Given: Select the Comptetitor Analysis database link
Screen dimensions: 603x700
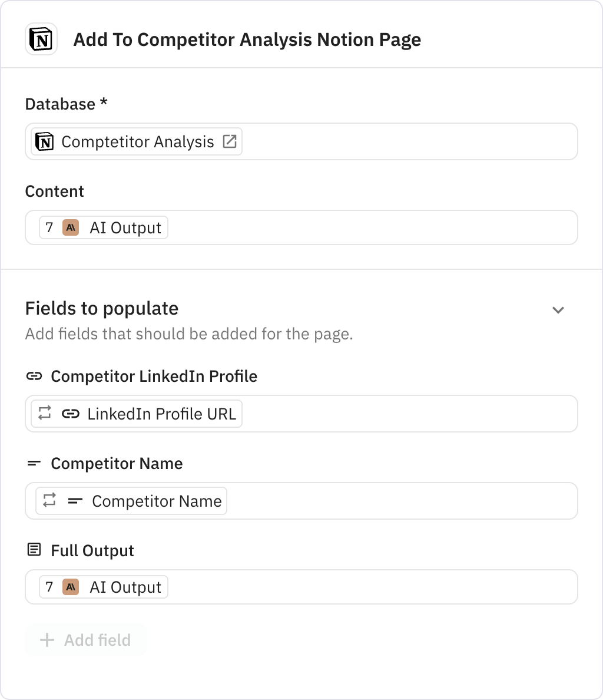Looking at the screenshot, I should pyautogui.click(x=137, y=141).
